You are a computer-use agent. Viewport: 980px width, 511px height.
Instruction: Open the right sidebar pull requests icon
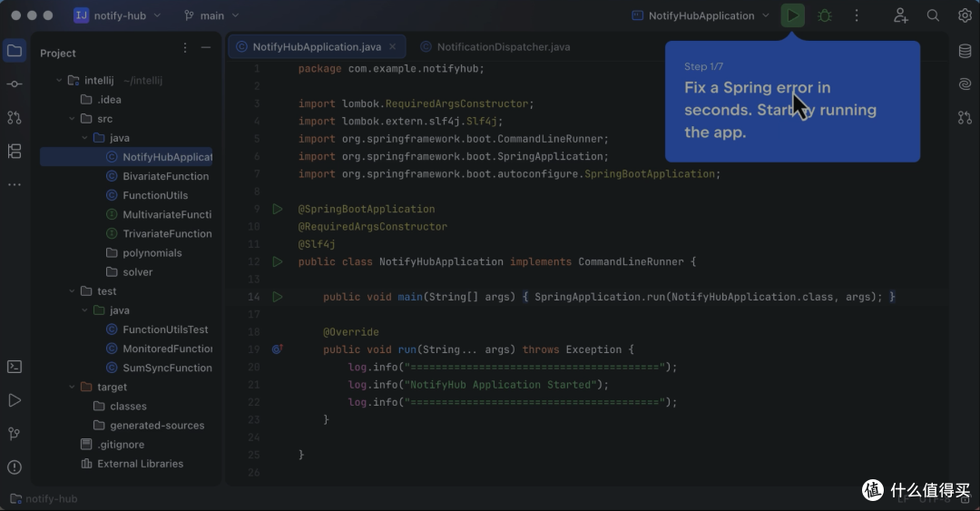[x=965, y=117]
